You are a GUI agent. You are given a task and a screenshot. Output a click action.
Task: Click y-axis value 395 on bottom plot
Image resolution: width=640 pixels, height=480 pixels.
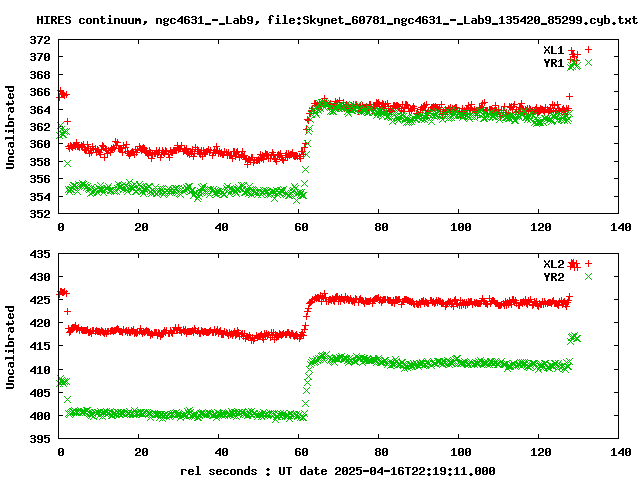point(40,439)
